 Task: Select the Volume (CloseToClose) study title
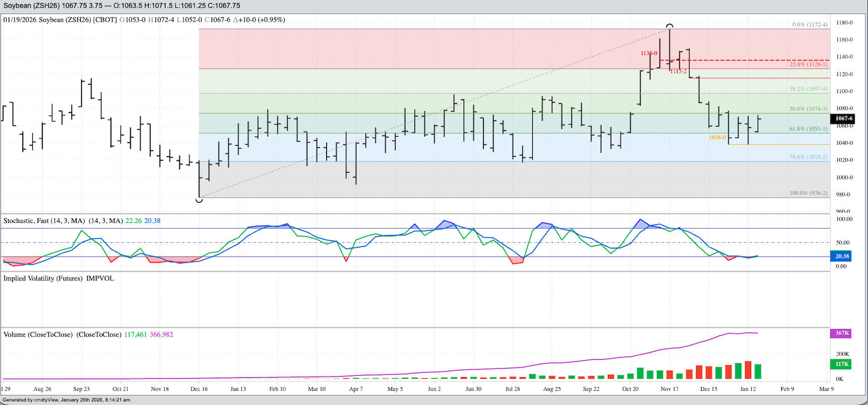coord(63,335)
